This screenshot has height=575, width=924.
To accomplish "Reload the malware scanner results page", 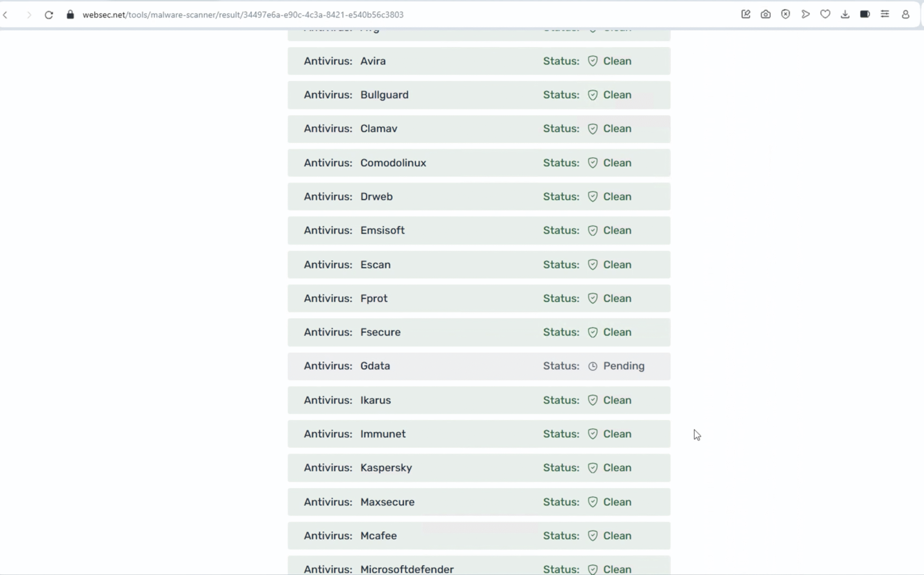I will [x=49, y=15].
